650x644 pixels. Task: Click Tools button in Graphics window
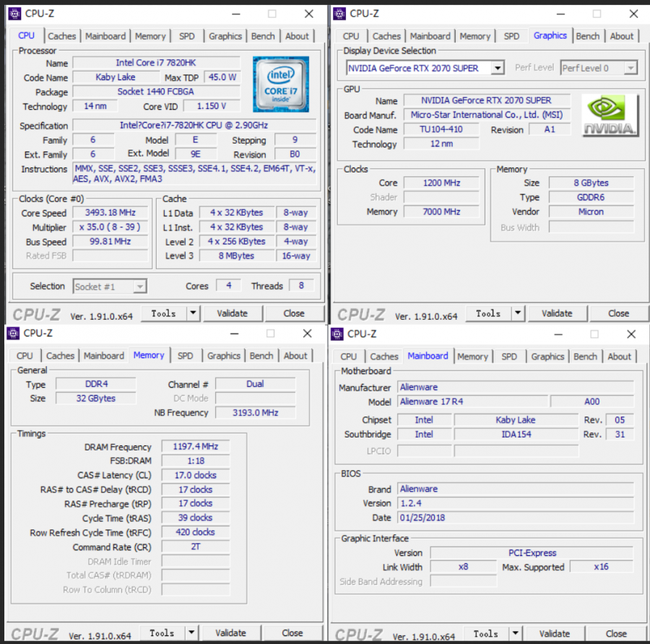tap(488, 313)
